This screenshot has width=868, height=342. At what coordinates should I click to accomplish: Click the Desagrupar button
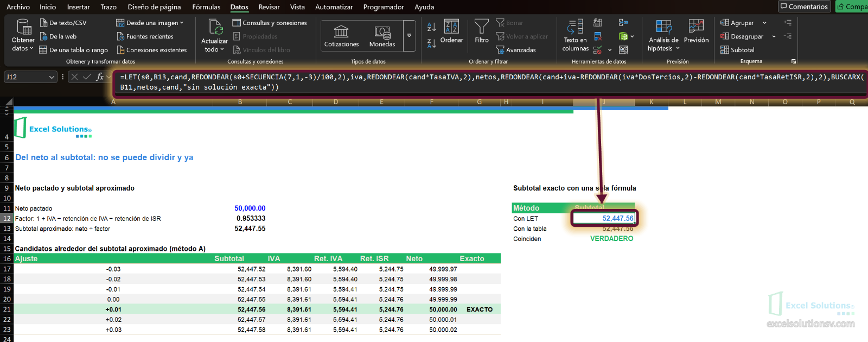coord(742,36)
